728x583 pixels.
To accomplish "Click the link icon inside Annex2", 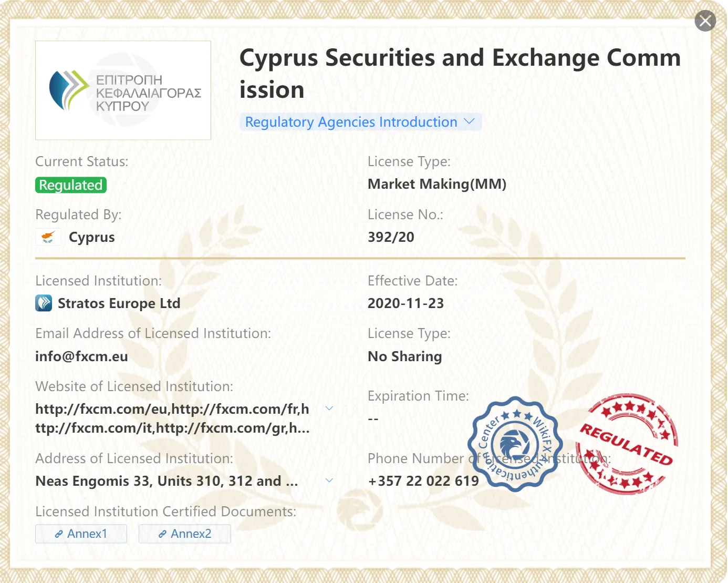I will 162,534.
